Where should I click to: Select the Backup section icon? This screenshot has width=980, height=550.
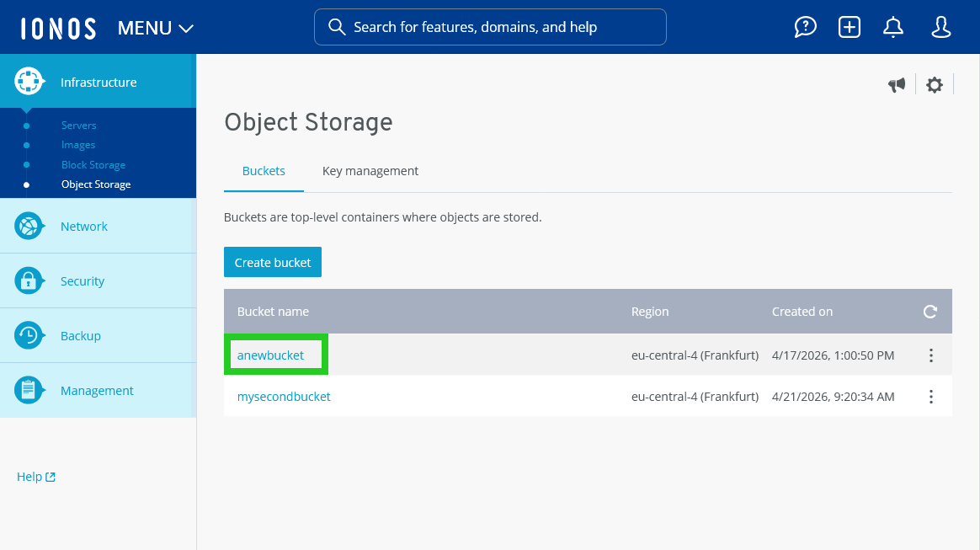29,334
